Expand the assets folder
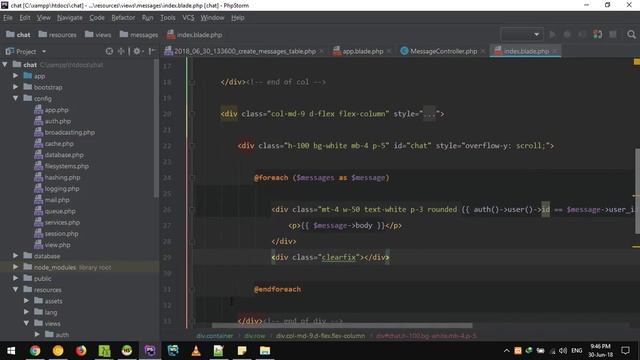This screenshot has width=640, height=360. tap(27, 301)
